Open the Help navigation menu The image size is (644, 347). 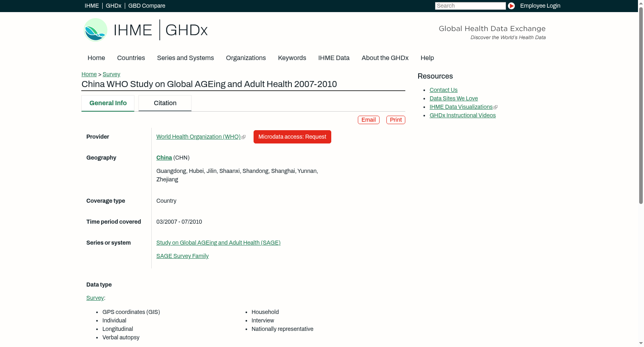[x=427, y=58]
